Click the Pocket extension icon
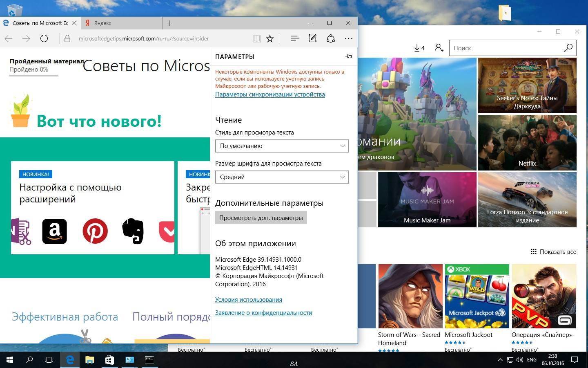The width and height of the screenshot is (588, 368). click(x=167, y=232)
